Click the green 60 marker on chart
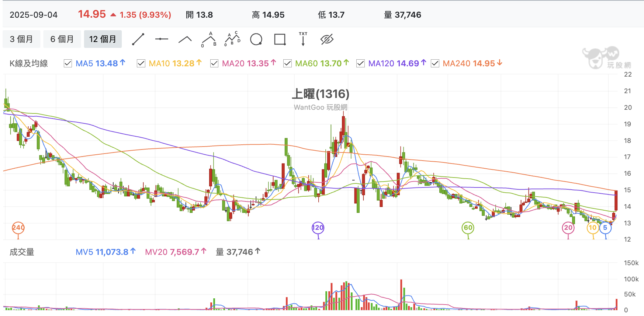This screenshot has width=644, height=316. click(x=468, y=228)
